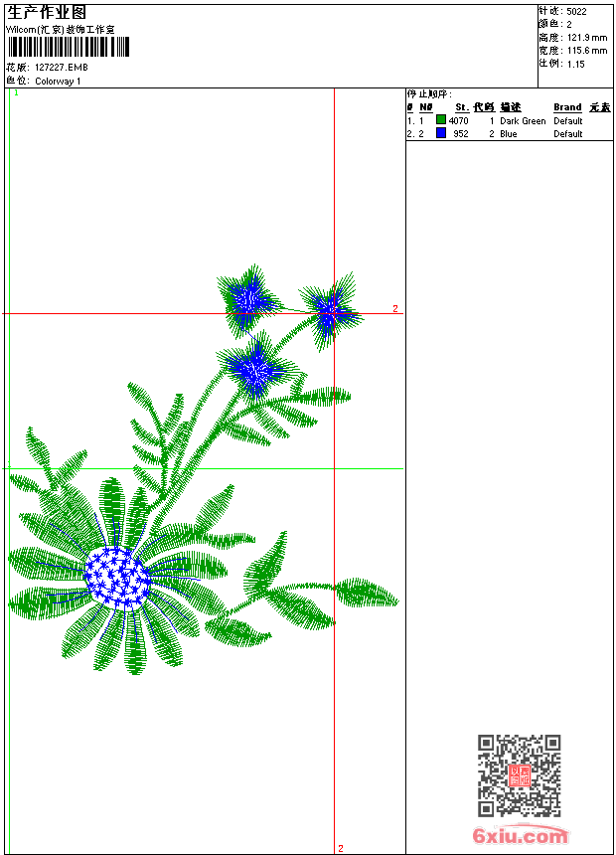This screenshot has height=855, width=616.
Task: Click the barcode under the studio name
Action: (69, 48)
